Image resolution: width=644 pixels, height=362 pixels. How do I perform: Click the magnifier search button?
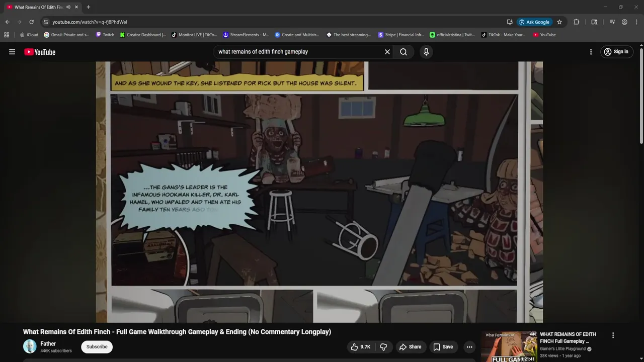pyautogui.click(x=404, y=52)
